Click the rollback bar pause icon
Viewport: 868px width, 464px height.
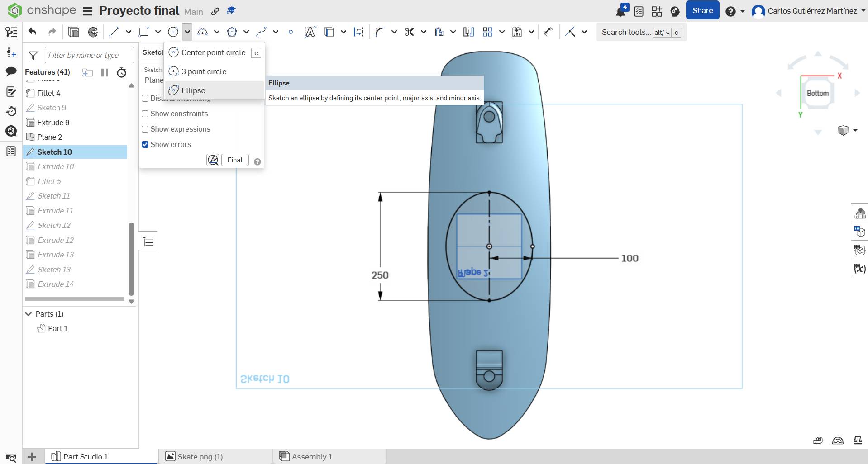click(x=105, y=72)
